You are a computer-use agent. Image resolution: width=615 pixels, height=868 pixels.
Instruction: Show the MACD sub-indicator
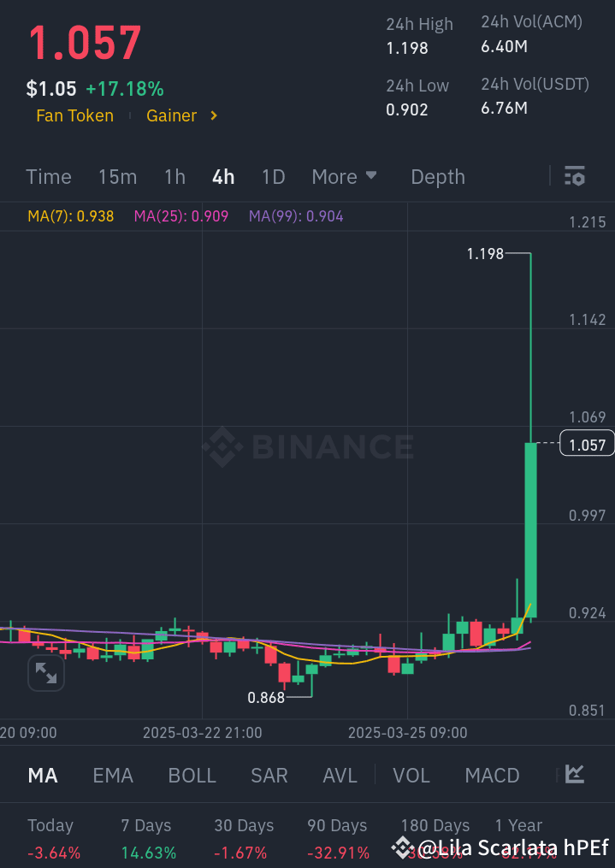[492, 776]
